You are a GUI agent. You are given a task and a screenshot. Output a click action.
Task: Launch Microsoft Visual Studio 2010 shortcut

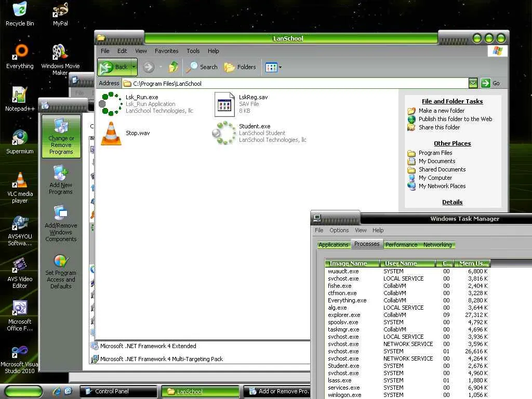(x=20, y=358)
